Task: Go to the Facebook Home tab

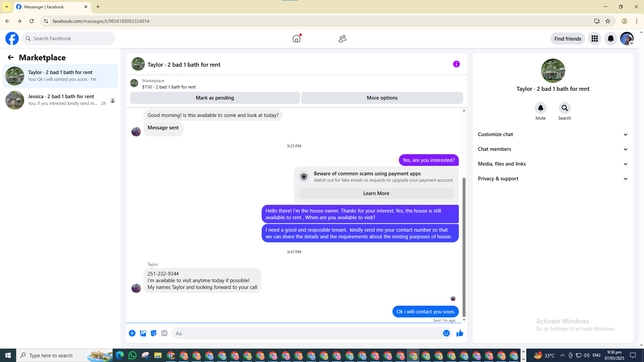Action: [x=297, y=39]
